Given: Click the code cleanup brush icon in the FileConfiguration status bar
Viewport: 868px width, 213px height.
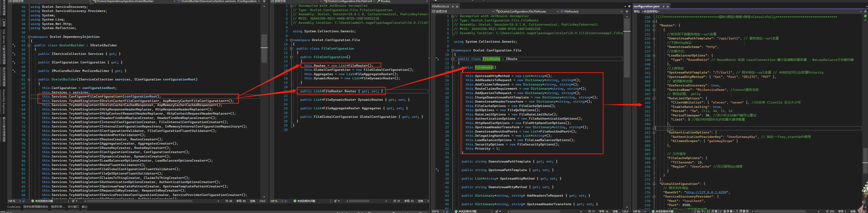Looking at the screenshot, I should tap(336, 201).
